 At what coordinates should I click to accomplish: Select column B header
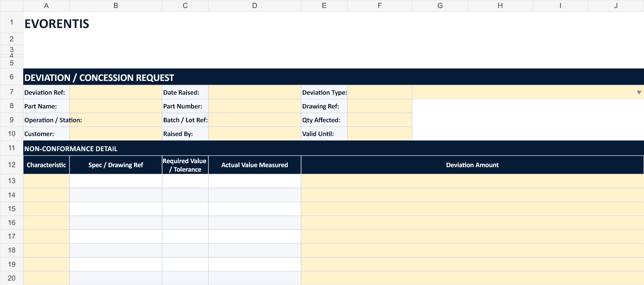pos(116,6)
